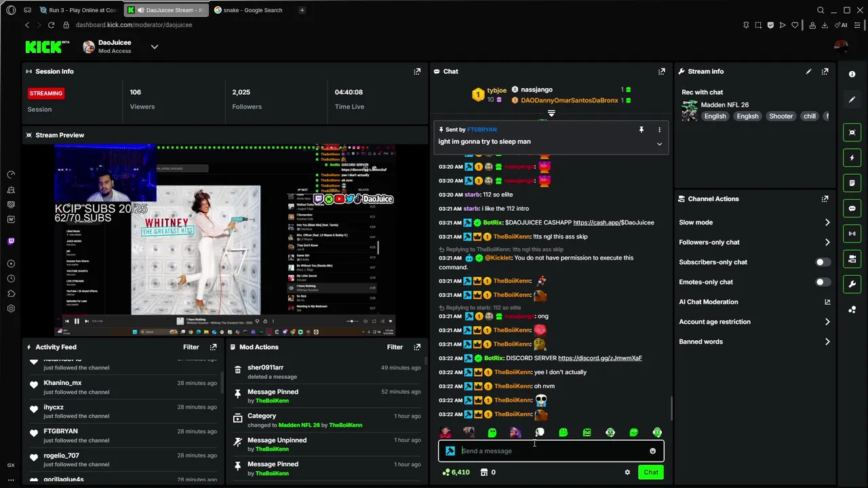868x488 pixels.
Task: Pop out the Channel Actions panel
Action: 825,199
